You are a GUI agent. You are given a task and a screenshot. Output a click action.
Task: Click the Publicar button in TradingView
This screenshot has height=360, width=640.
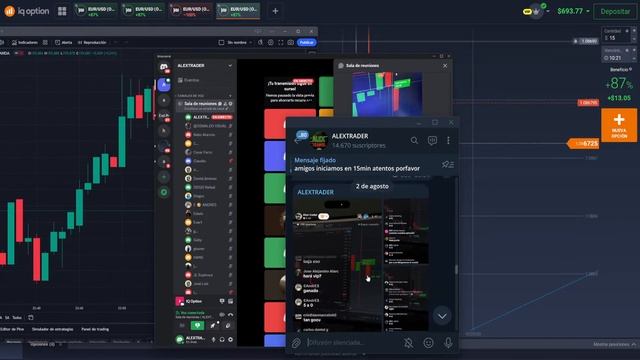pyautogui.click(x=307, y=42)
